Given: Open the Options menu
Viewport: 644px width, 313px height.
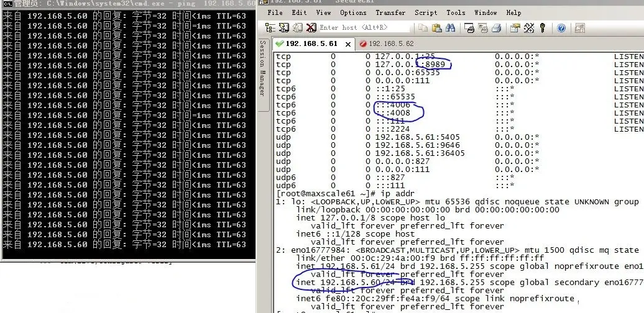Looking at the screenshot, I should (x=353, y=12).
